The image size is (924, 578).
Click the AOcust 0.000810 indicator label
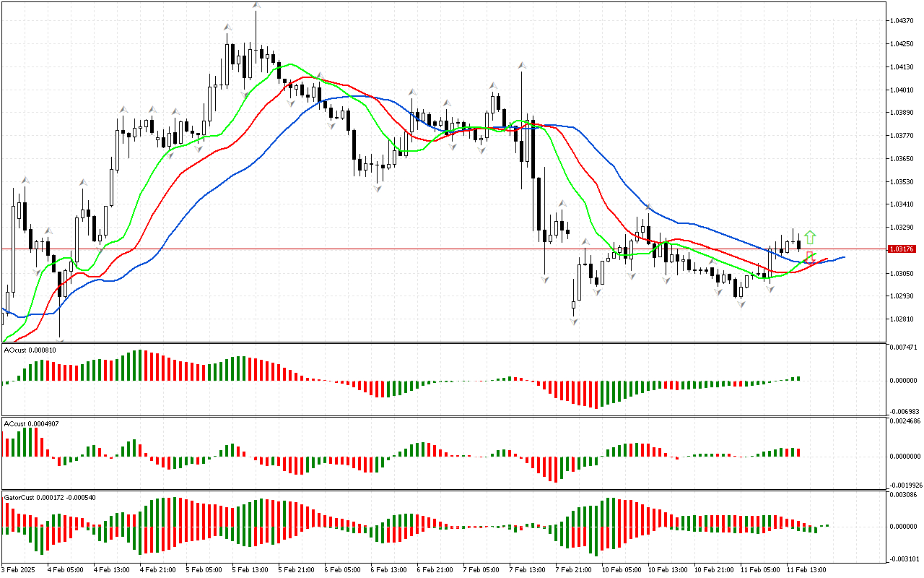[x=30, y=350]
